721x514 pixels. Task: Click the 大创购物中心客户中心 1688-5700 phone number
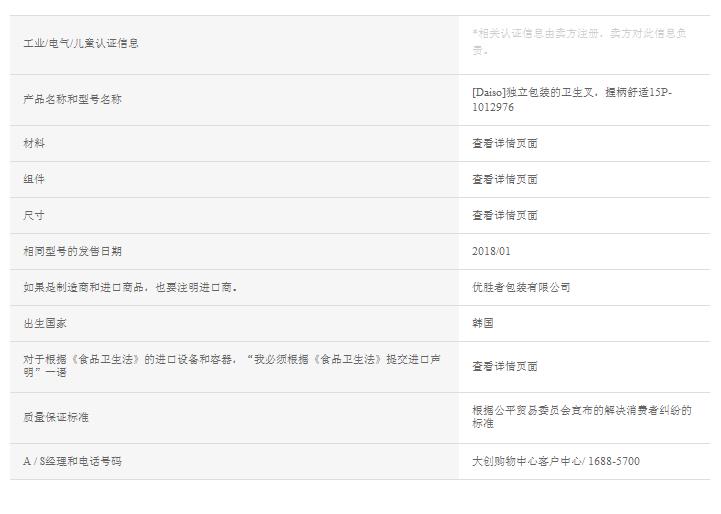pos(556,461)
